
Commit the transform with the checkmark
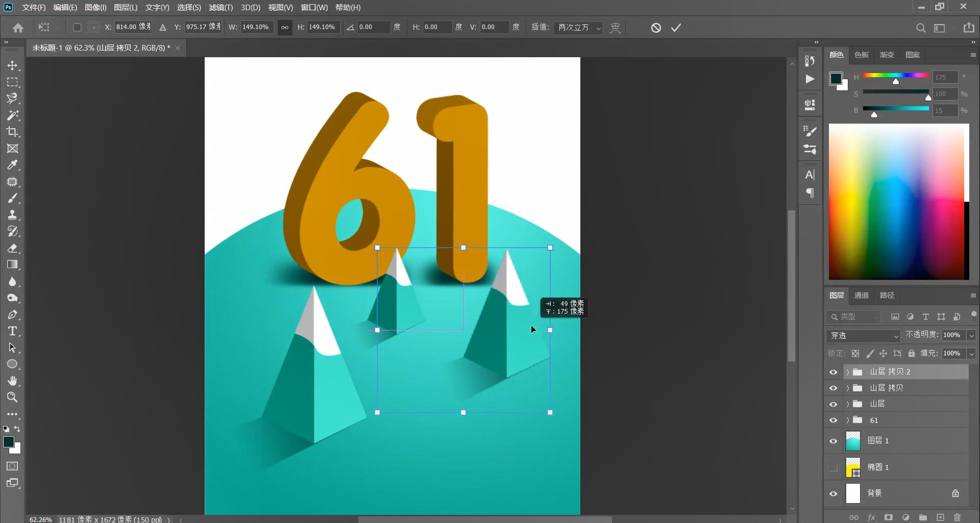[676, 28]
